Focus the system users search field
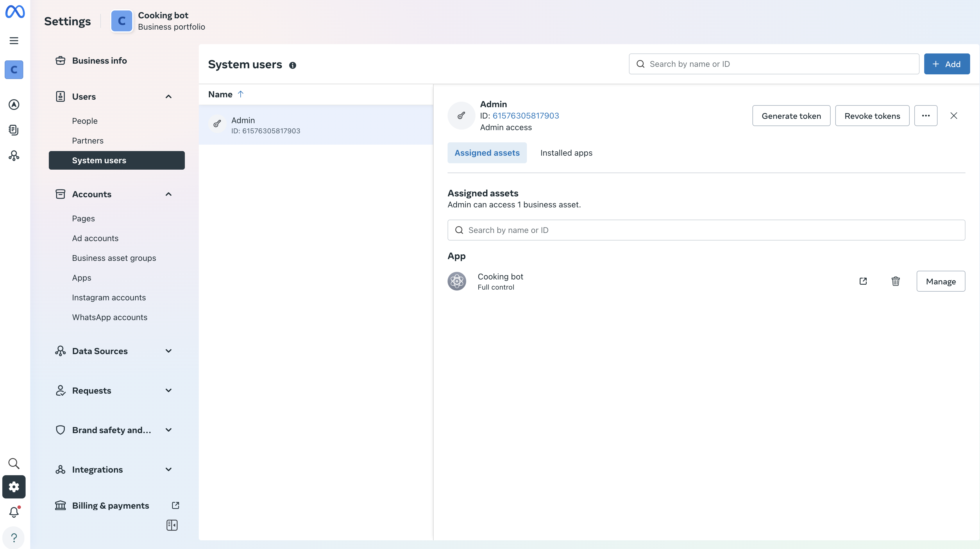 [x=774, y=64]
